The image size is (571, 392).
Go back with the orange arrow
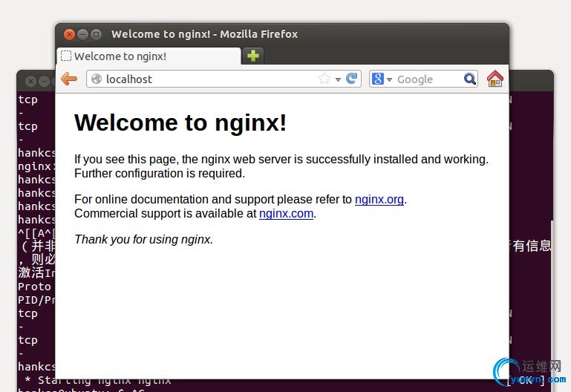[x=69, y=79]
